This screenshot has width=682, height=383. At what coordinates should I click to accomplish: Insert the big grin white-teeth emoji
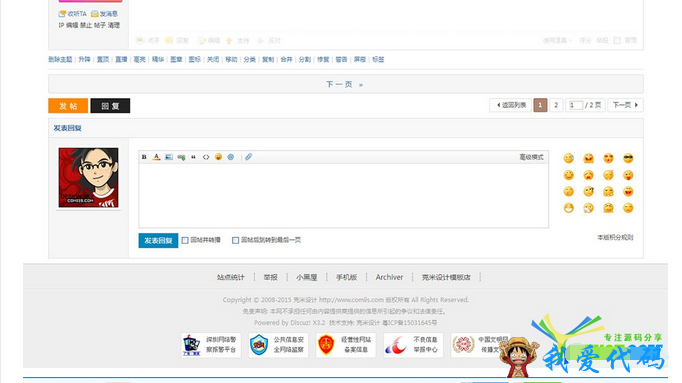coord(568,208)
